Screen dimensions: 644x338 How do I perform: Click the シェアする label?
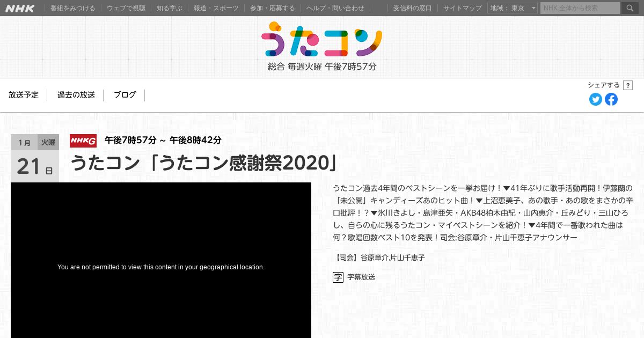pyautogui.click(x=604, y=85)
